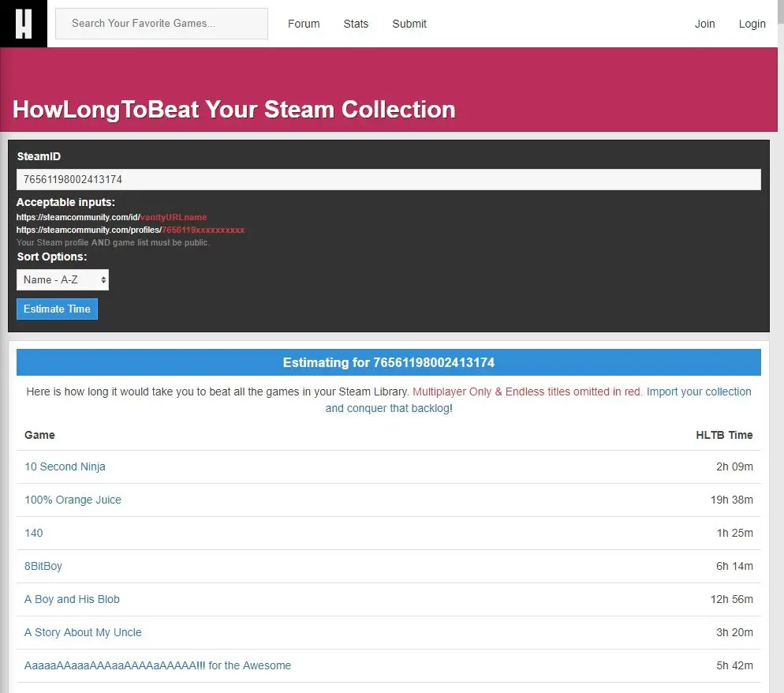
Task: Open AaaaaAAaaaAAAaaAAAAaAAAAA!!! for the Awesome link
Action: pyautogui.click(x=158, y=665)
